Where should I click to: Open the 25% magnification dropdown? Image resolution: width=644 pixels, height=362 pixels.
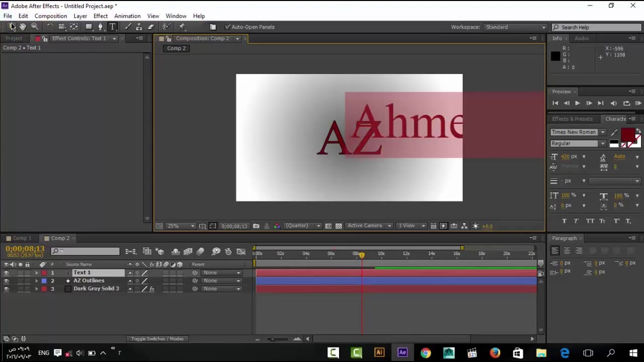click(x=181, y=226)
